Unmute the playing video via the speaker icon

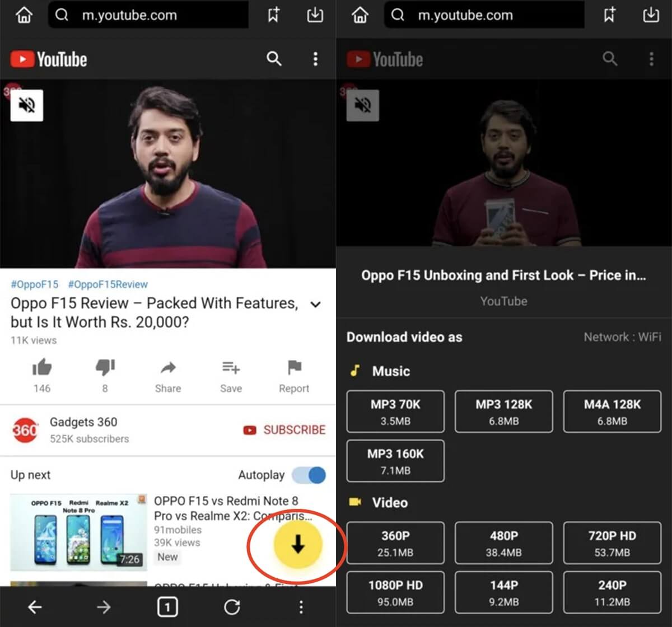click(x=26, y=105)
